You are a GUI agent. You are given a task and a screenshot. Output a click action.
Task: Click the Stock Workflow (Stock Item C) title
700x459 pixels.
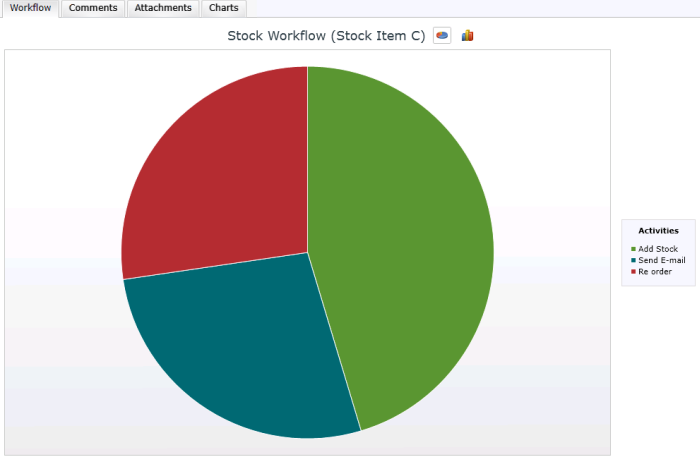(326, 36)
